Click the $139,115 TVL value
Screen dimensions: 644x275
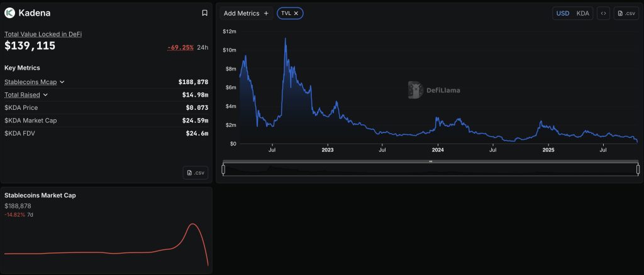click(x=30, y=46)
